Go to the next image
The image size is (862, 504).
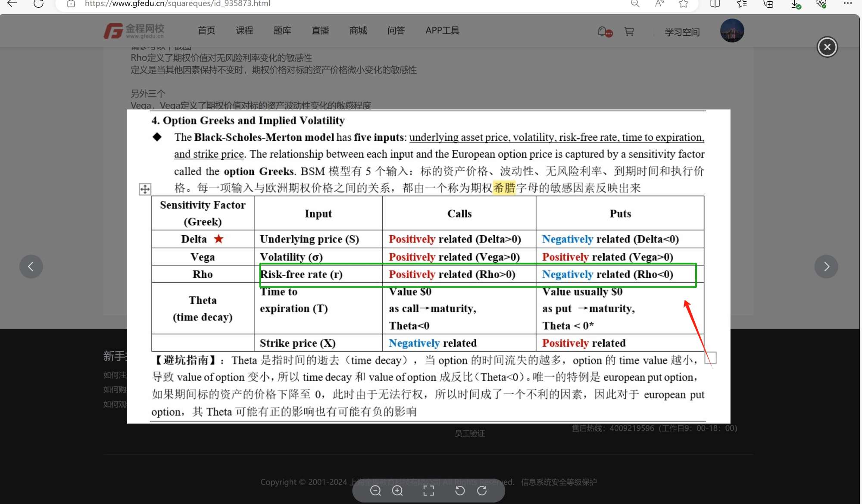coord(826,267)
